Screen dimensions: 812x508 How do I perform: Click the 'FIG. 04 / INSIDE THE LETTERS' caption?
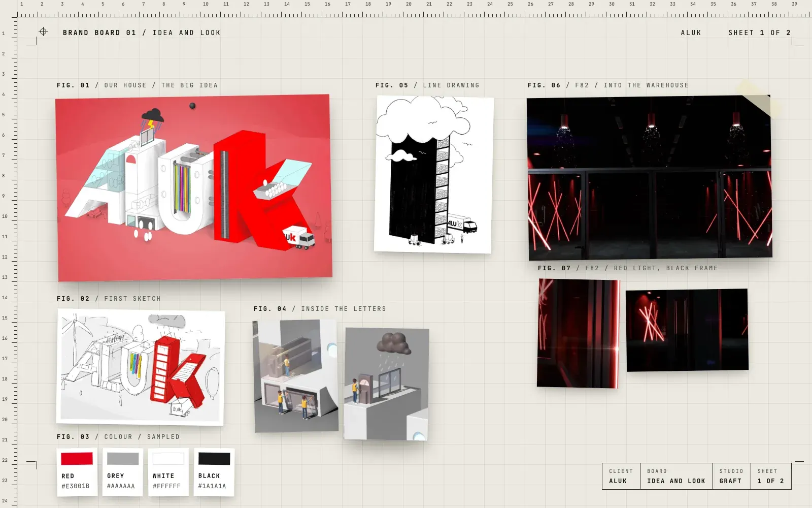(320, 309)
